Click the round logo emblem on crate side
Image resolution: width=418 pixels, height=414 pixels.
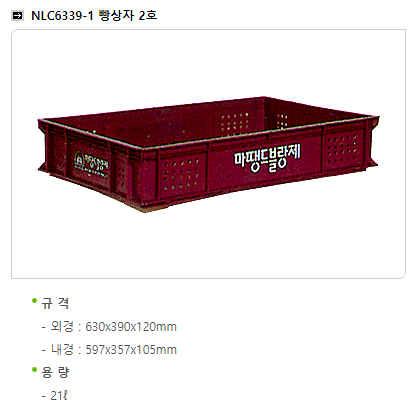80,161
